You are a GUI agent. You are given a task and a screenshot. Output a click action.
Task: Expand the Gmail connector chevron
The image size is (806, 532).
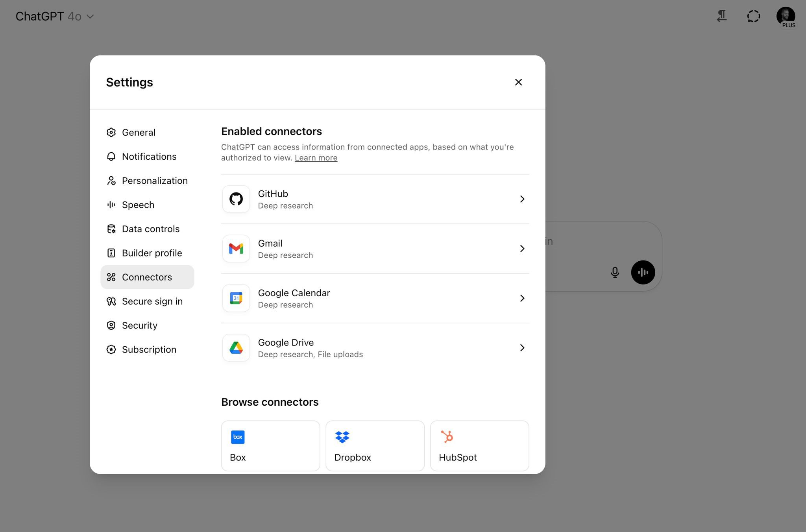[x=522, y=249]
